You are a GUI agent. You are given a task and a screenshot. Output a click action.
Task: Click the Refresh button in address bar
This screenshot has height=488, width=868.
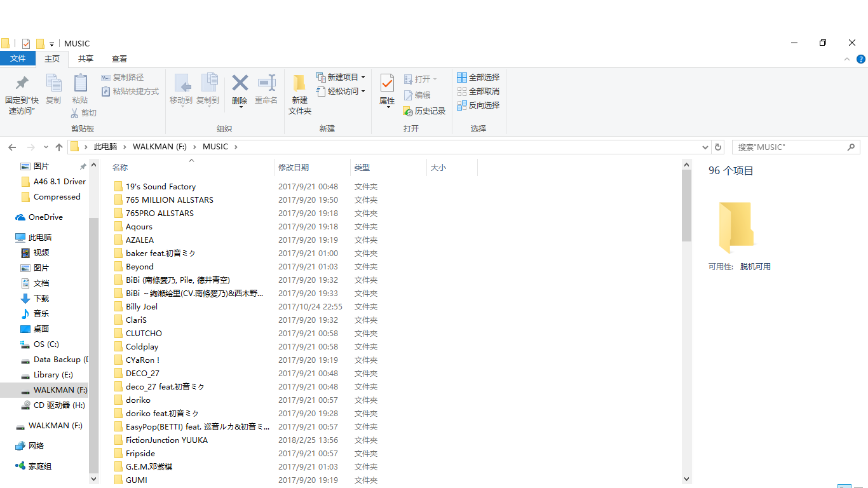(718, 147)
